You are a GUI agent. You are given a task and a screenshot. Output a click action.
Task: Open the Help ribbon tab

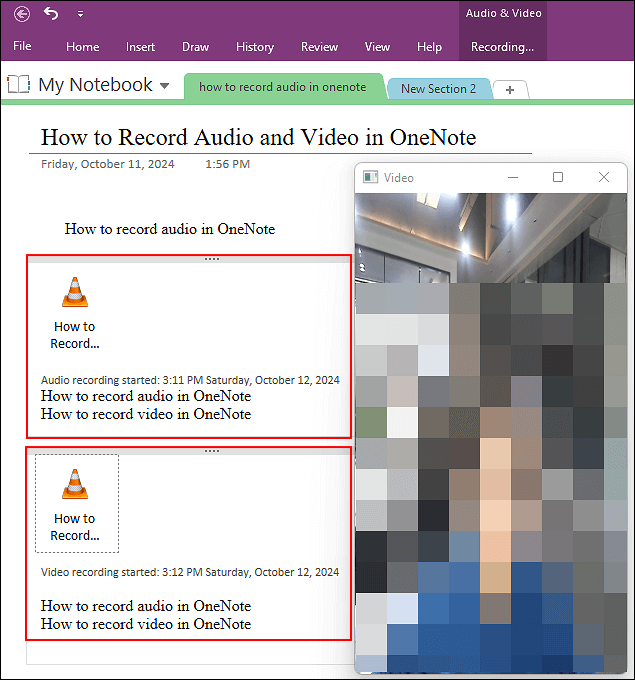point(429,46)
